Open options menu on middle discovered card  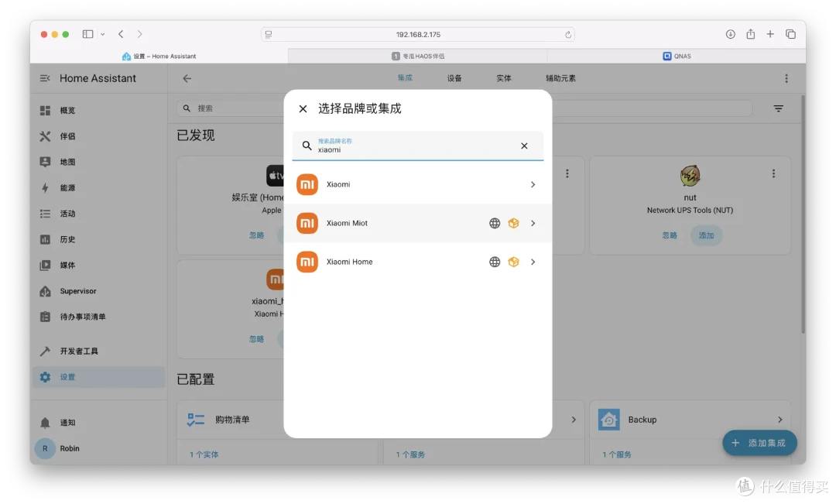[567, 173]
